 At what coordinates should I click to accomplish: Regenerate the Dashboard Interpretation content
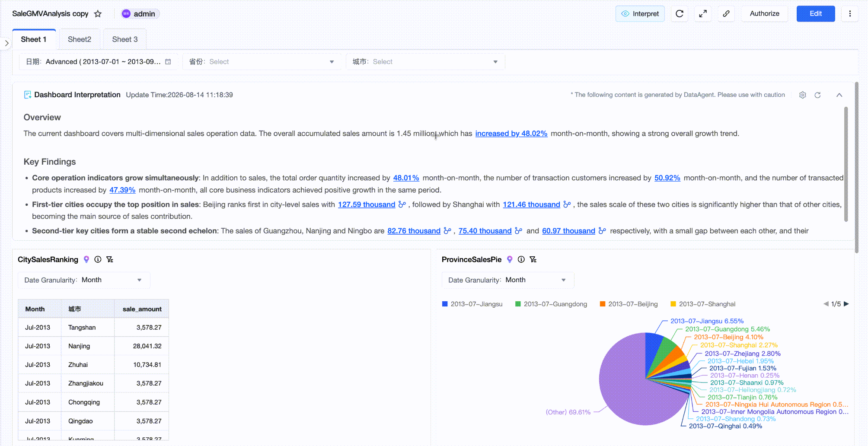(x=817, y=95)
